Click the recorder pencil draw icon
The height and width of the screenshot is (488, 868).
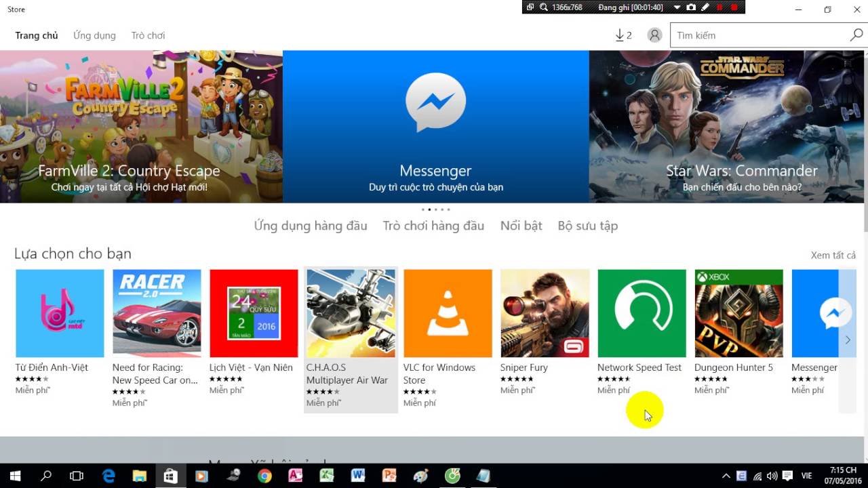pos(705,7)
